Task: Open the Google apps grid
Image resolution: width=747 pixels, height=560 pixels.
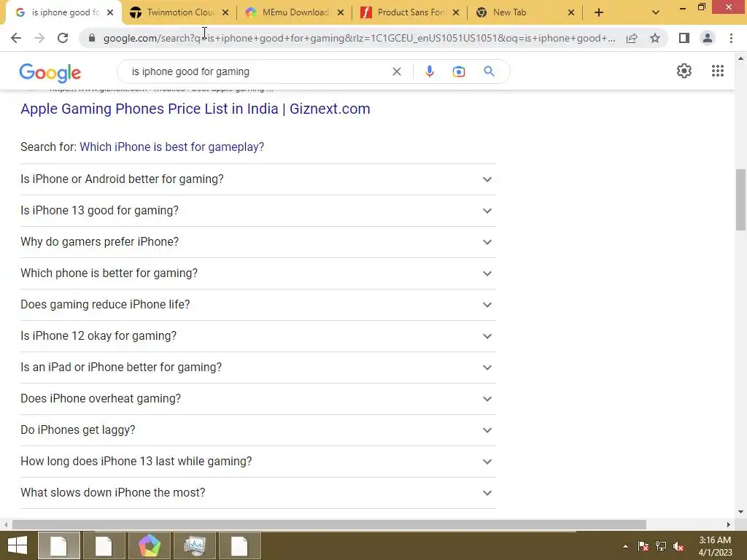Action: pos(718,71)
